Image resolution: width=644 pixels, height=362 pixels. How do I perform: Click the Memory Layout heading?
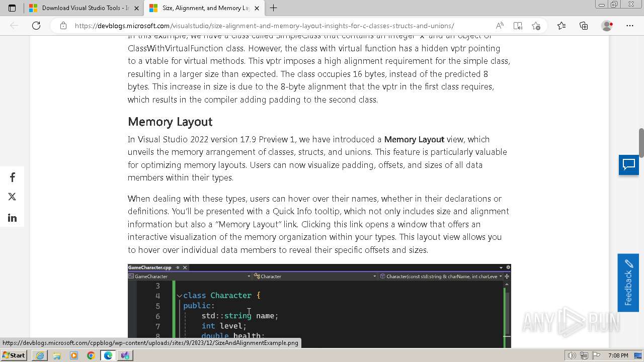pos(170,122)
